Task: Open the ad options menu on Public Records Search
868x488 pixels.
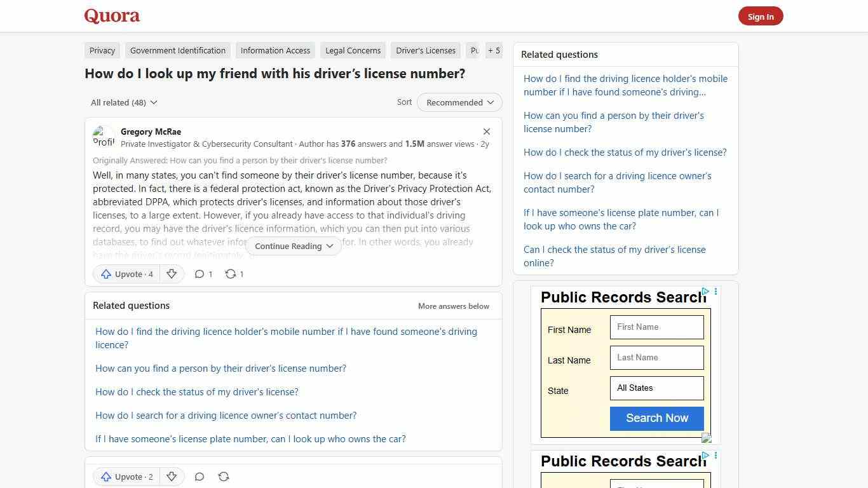Action: point(715,292)
